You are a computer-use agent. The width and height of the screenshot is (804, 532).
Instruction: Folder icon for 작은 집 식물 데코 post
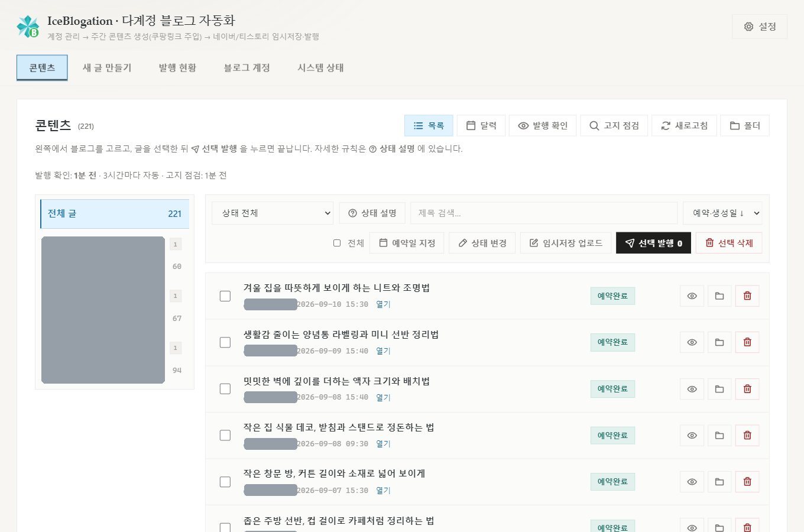click(x=719, y=435)
